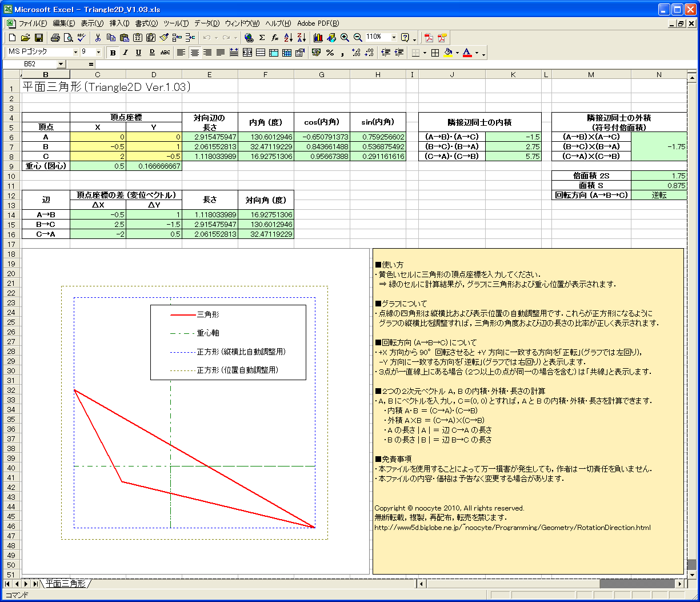The image size is (700, 602).
Task: Open the Insert Function fx icon
Action: [x=275, y=38]
